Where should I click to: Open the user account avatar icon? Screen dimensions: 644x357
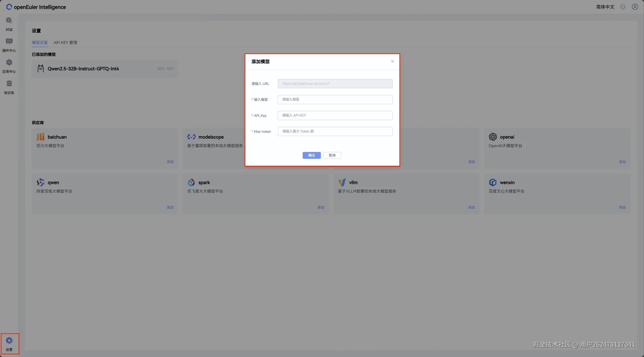tap(635, 7)
